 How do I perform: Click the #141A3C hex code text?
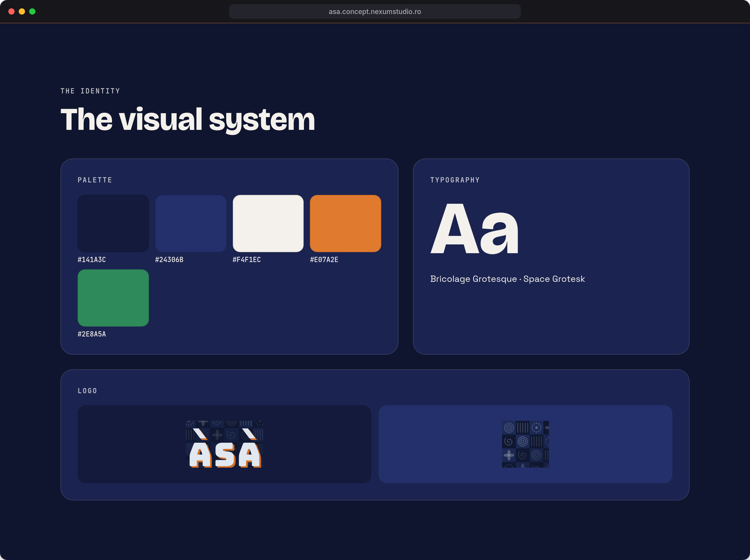click(x=92, y=259)
